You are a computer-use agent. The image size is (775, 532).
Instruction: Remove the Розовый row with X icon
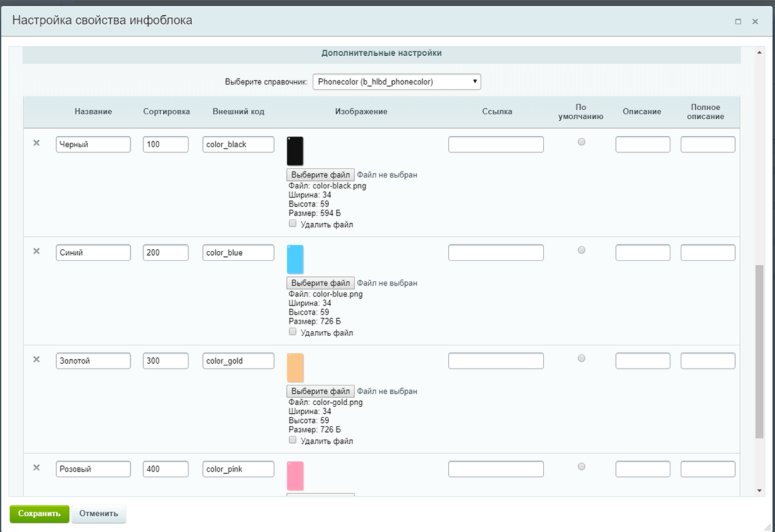(37, 467)
